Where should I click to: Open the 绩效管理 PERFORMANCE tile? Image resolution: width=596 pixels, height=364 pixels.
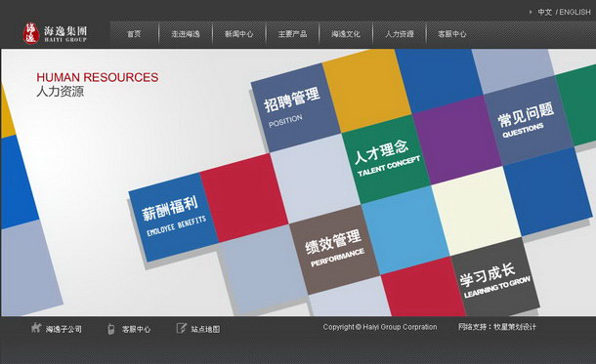334,250
